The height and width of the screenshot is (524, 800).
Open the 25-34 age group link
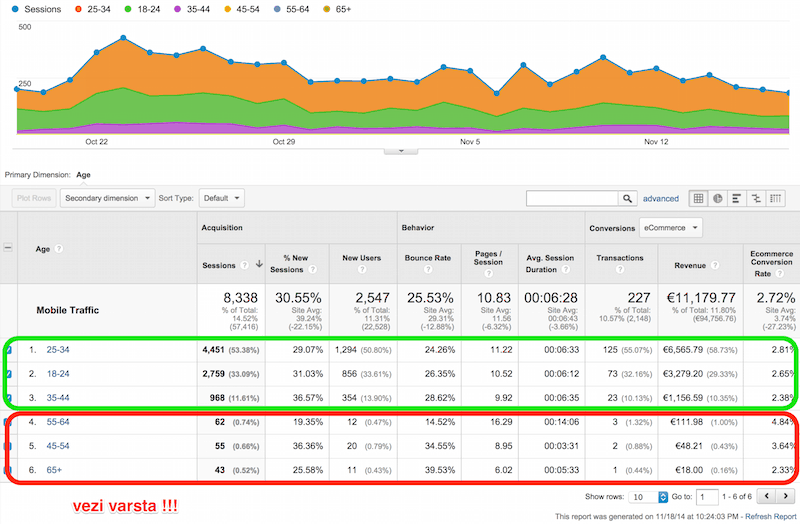pos(58,350)
